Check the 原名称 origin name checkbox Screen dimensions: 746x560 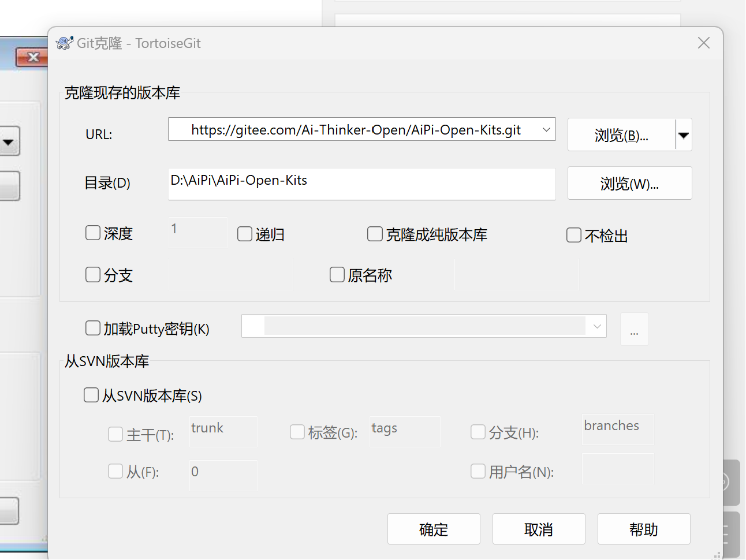click(337, 274)
